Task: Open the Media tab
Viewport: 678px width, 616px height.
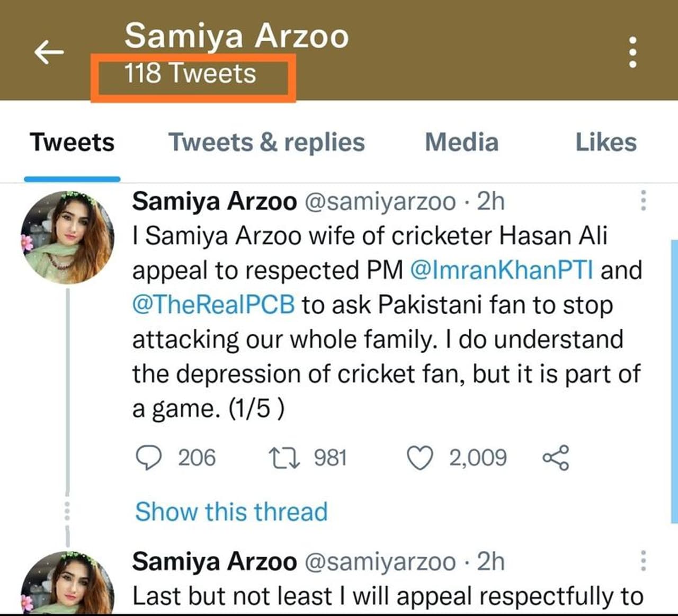Action: pos(461,142)
